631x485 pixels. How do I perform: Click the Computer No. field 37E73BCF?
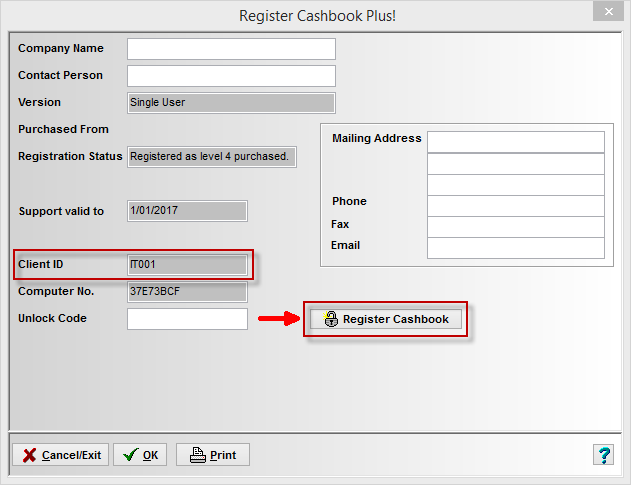tap(188, 292)
